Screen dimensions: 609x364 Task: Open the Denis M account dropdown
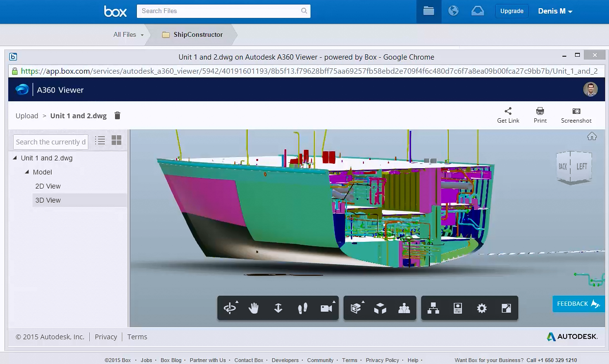pyautogui.click(x=555, y=11)
